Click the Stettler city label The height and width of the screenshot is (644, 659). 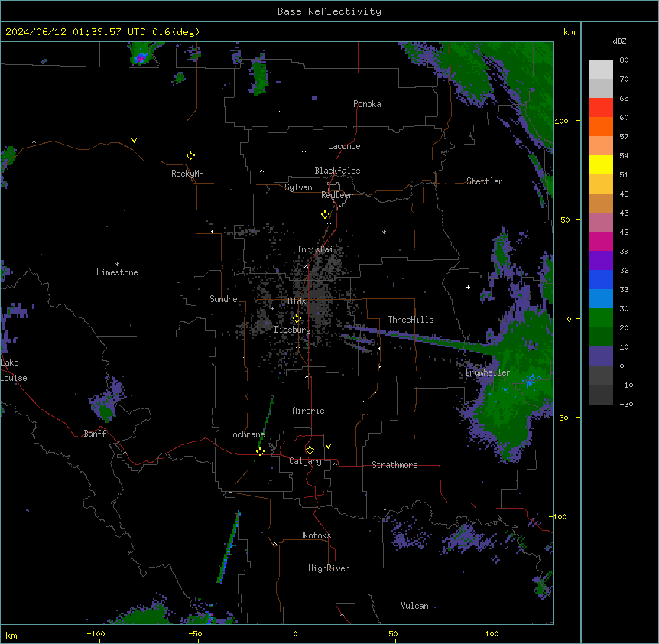[485, 181]
